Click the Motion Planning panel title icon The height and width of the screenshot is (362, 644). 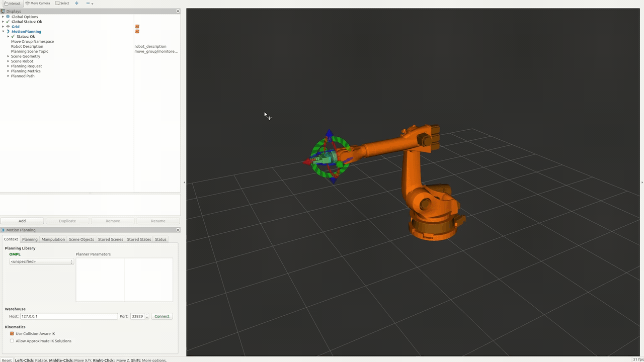(x=3, y=230)
